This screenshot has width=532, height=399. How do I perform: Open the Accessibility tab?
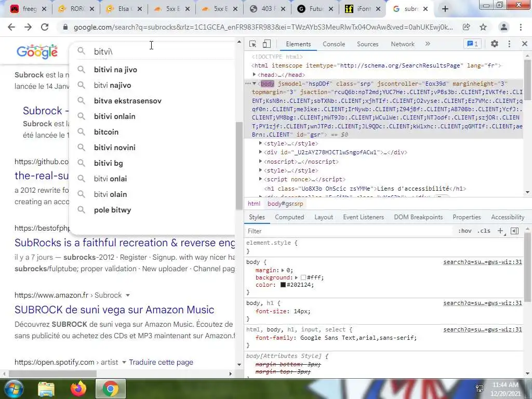(508, 217)
